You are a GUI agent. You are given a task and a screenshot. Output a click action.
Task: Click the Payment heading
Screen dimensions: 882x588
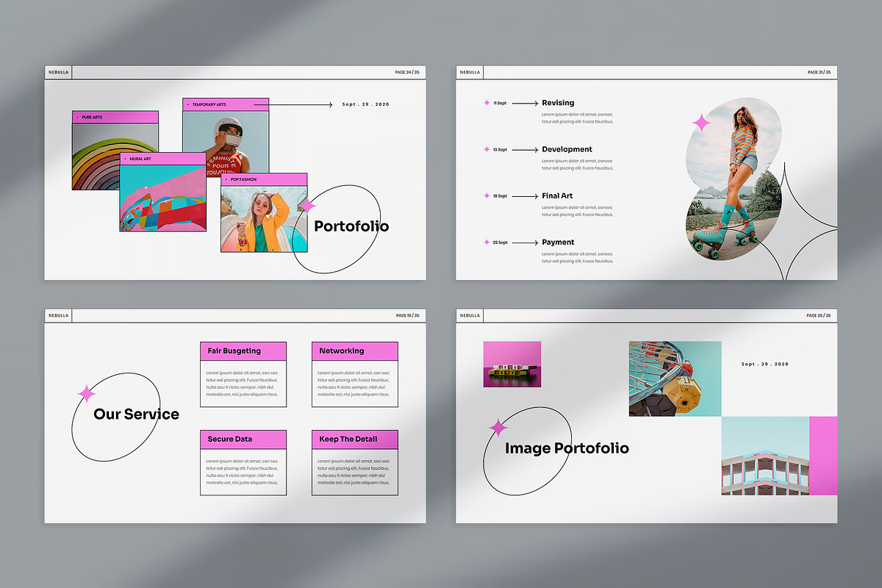coord(558,242)
